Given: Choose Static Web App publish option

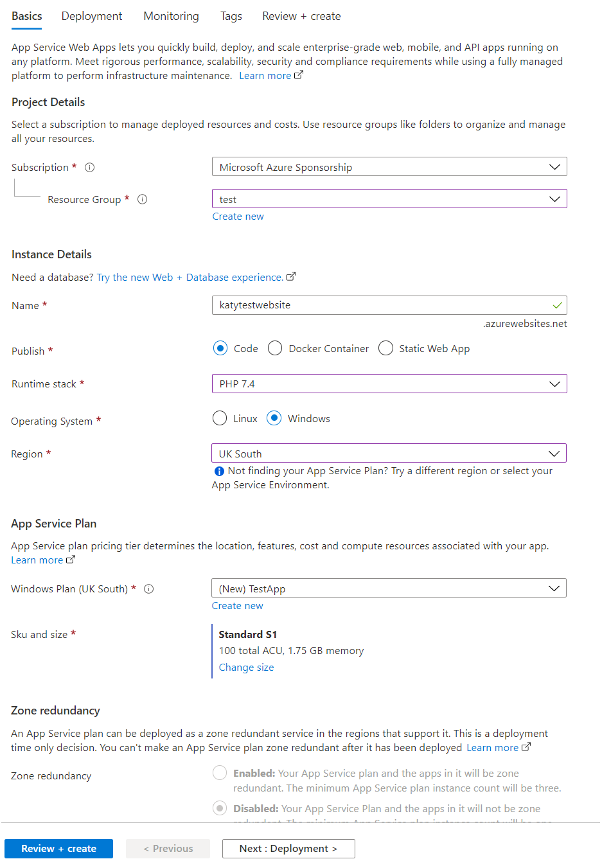Looking at the screenshot, I should coord(385,348).
